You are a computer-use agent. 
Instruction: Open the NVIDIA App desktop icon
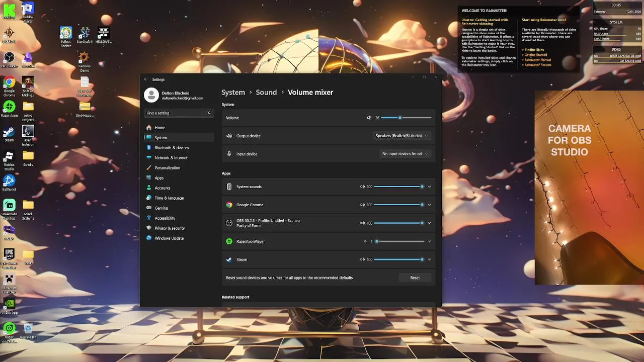9,306
